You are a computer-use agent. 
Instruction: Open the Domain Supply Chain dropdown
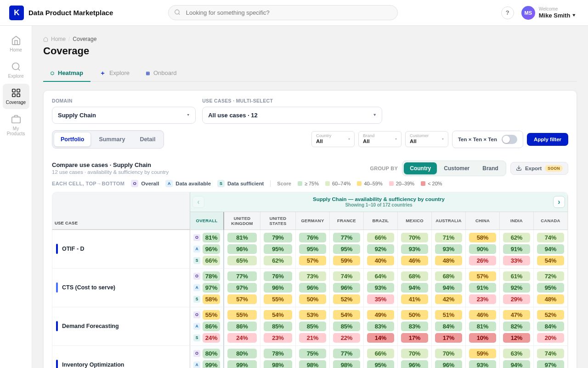click(124, 115)
